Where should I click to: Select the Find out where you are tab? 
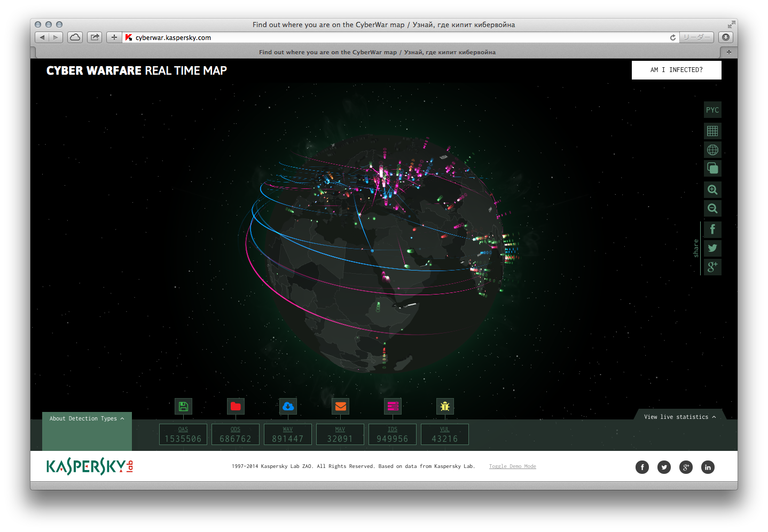377,52
